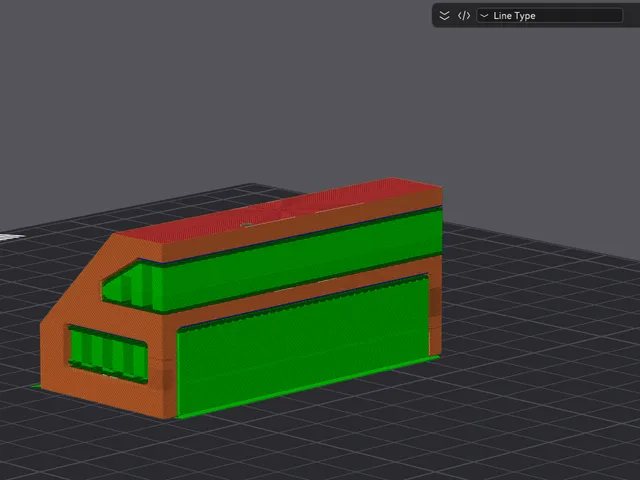Screen dimensions: 640x480
Task: Open the Line Type dropdown
Action: [550, 16]
